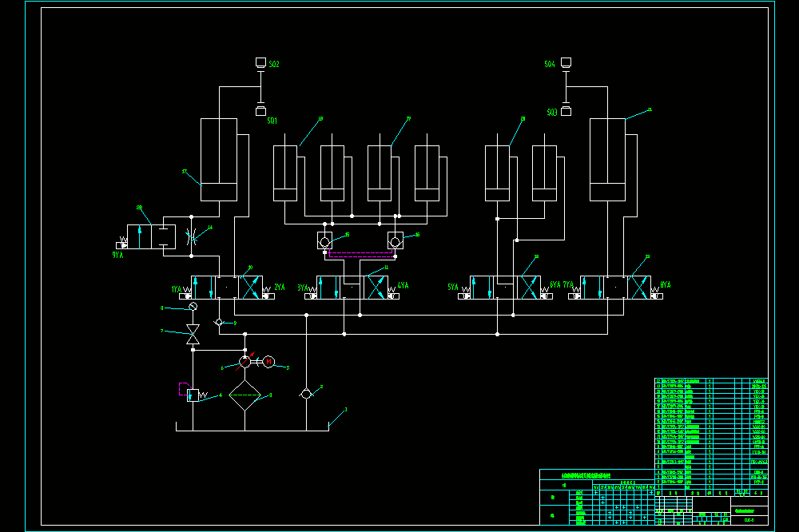799x532 pixels.
Task: Select the 8YA solenoid label
Action: click(x=666, y=285)
